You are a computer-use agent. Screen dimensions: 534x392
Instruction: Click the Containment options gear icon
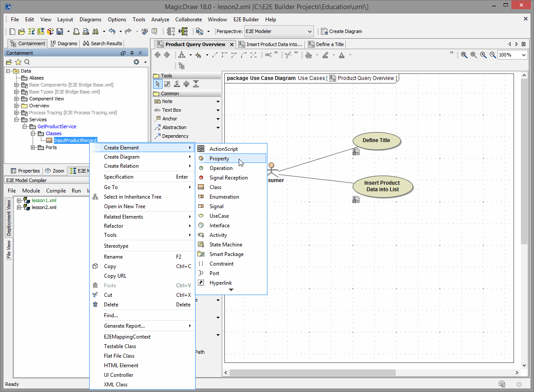pyautogui.click(x=137, y=62)
